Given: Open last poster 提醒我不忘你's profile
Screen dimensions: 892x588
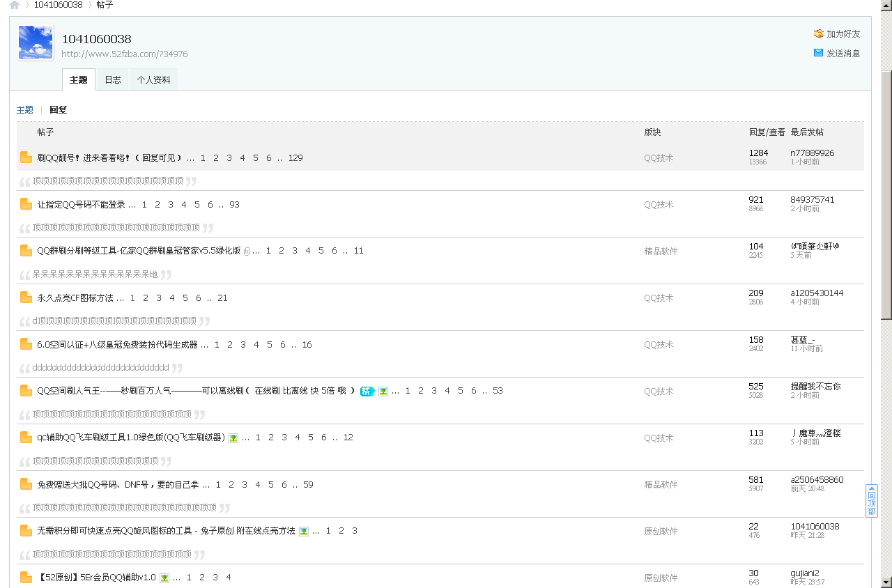Looking at the screenshot, I should pos(815,387).
